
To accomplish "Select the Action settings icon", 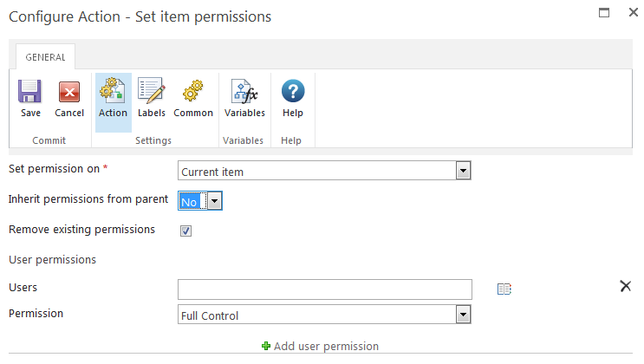I will point(113,92).
